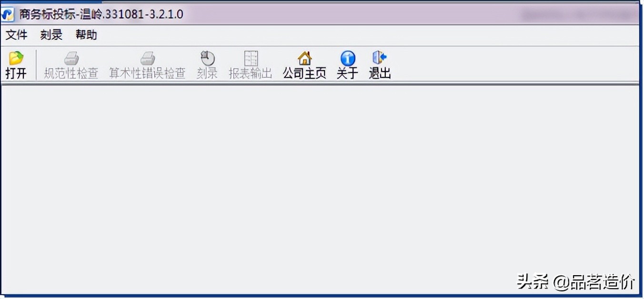
Task: Click the 退出 door arrow icon
Action: (x=380, y=58)
